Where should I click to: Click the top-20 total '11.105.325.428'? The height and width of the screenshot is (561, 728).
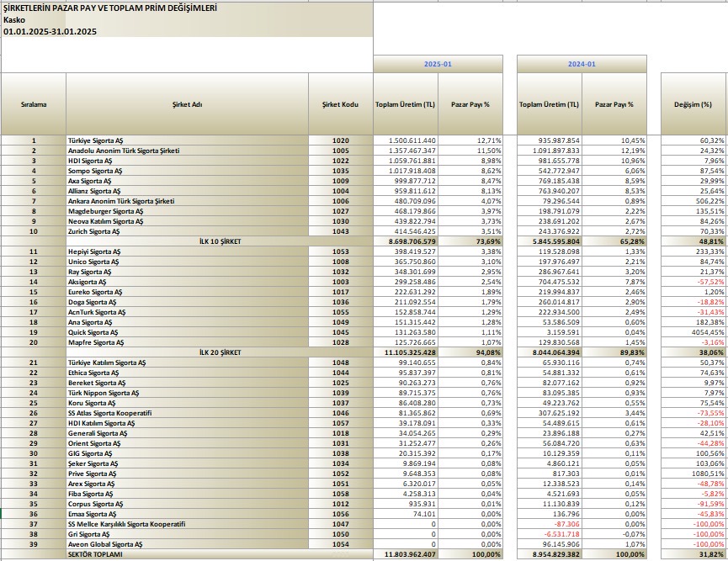410,352
